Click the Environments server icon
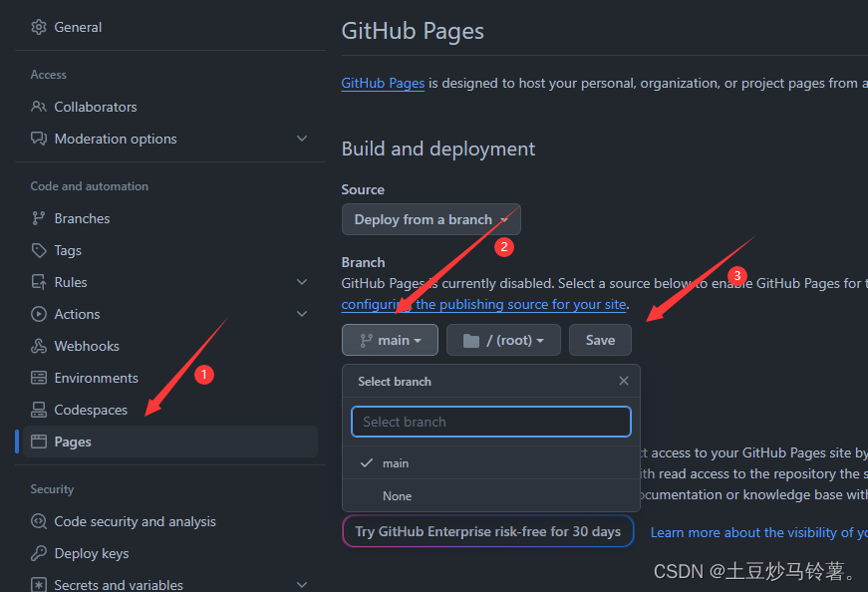The height and width of the screenshot is (592, 868). [x=39, y=378]
